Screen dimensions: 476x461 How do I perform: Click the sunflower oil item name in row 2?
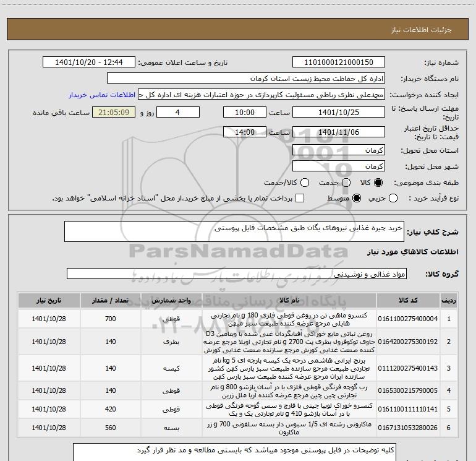coord(289,342)
